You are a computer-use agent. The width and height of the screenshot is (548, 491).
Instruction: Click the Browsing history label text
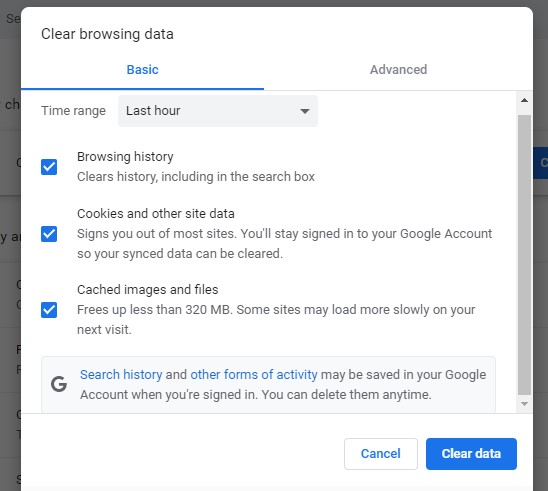pos(125,157)
